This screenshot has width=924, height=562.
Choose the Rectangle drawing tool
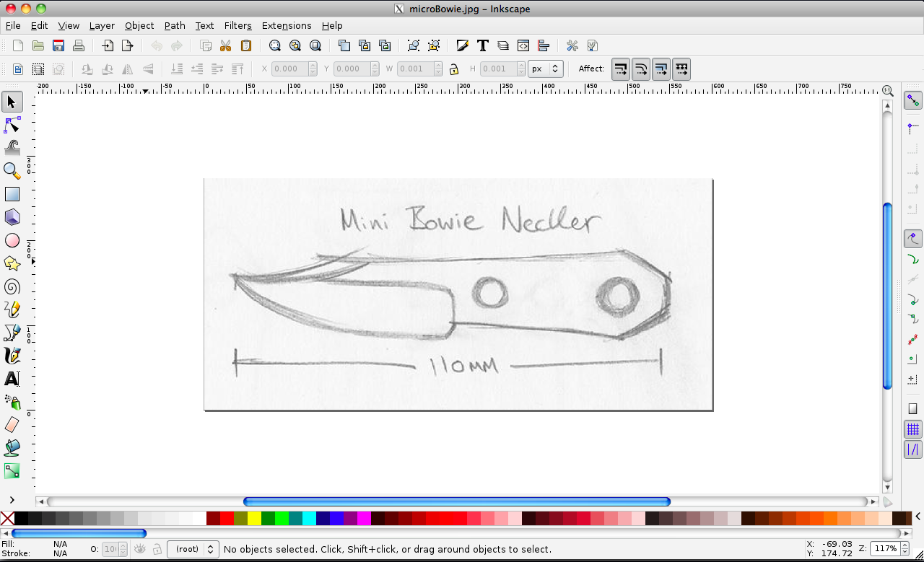click(x=12, y=194)
